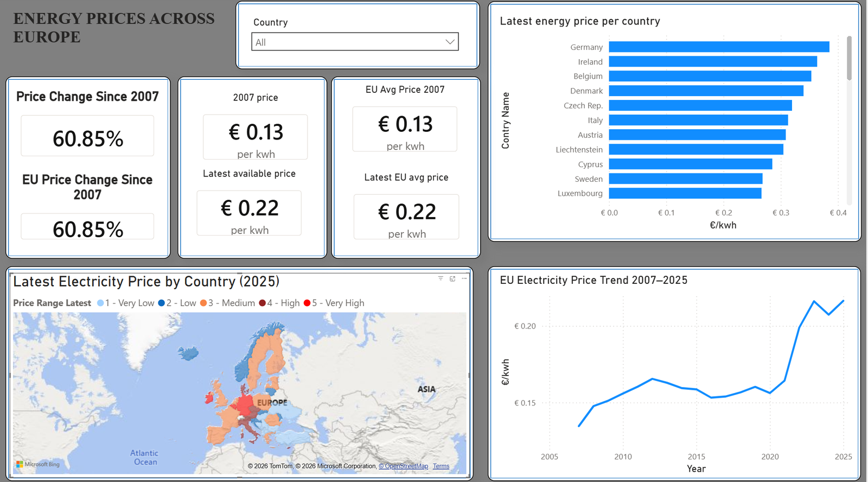Click the Price Change Since 2007 percentage card
Viewport: 868px width, 482px height.
pos(87,138)
